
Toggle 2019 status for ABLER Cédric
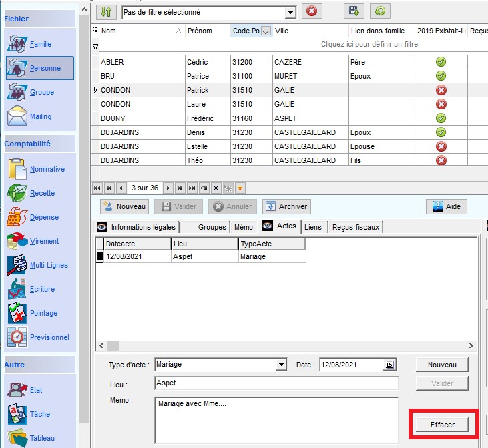[441, 62]
